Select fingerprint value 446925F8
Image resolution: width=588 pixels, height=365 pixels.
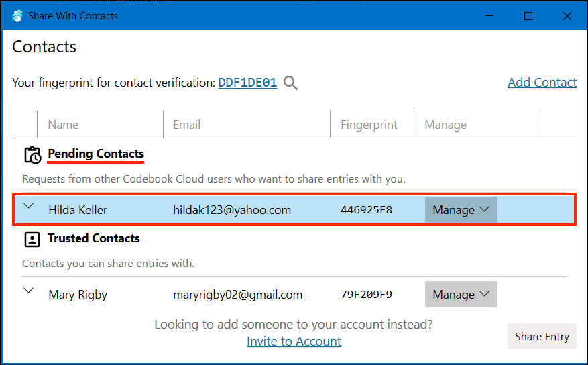366,209
